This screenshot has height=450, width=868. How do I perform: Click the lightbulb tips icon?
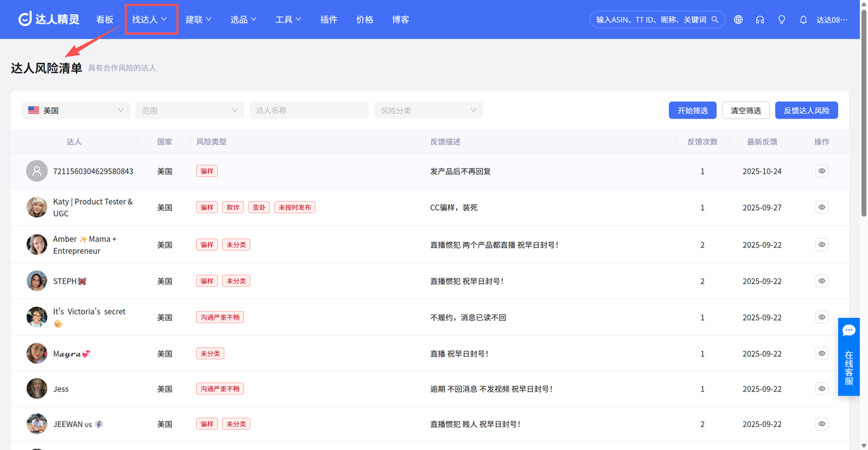point(782,20)
